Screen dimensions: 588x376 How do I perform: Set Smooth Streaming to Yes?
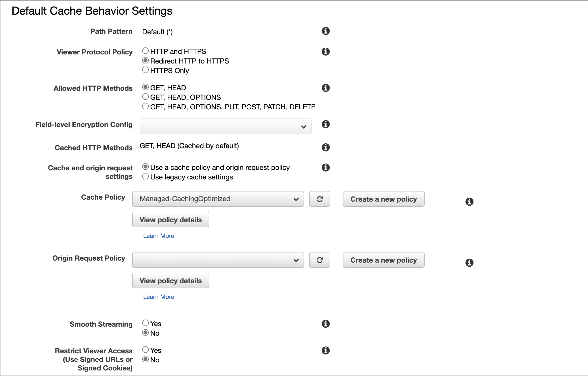click(x=145, y=323)
